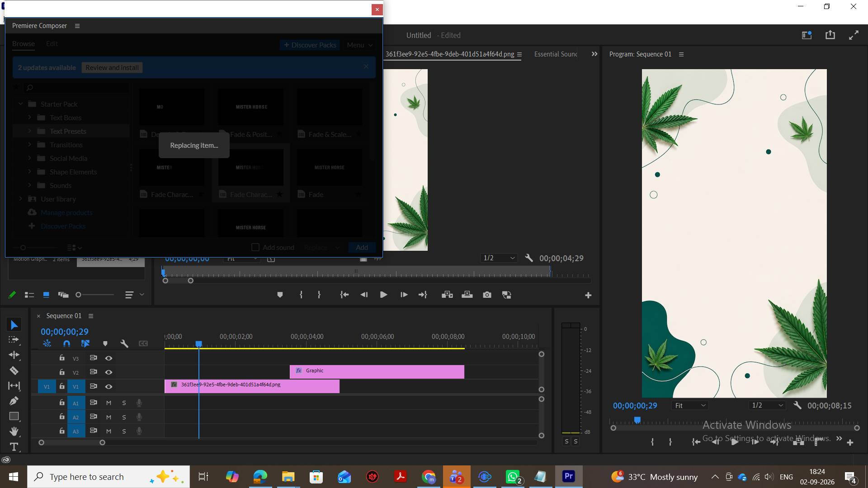868x488 pixels.
Task: Hide the V2 track output
Action: [x=108, y=372]
